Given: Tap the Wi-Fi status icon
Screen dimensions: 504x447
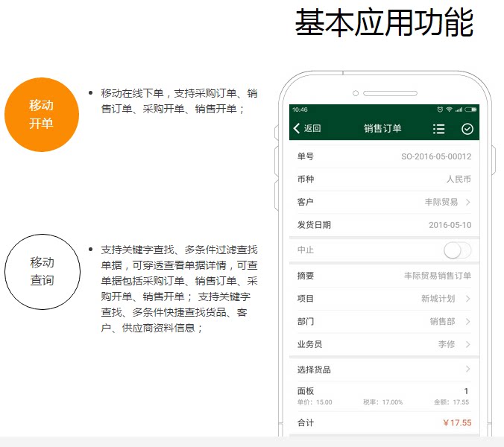Looking at the screenshot, I should [x=449, y=110].
